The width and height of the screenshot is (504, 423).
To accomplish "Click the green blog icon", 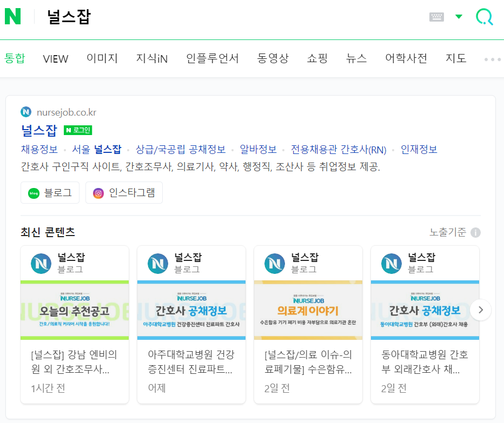I will [x=34, y=193].
